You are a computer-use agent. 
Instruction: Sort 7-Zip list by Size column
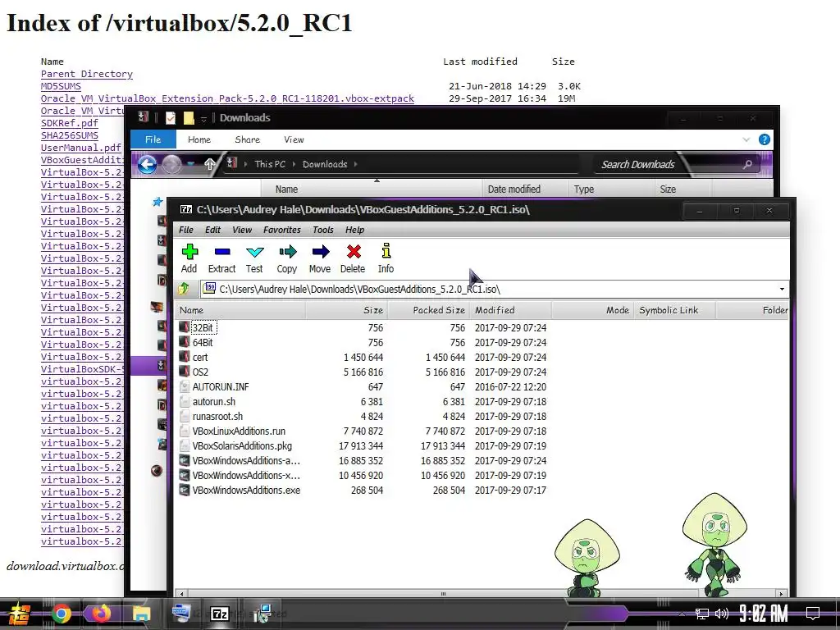[346, 310]
